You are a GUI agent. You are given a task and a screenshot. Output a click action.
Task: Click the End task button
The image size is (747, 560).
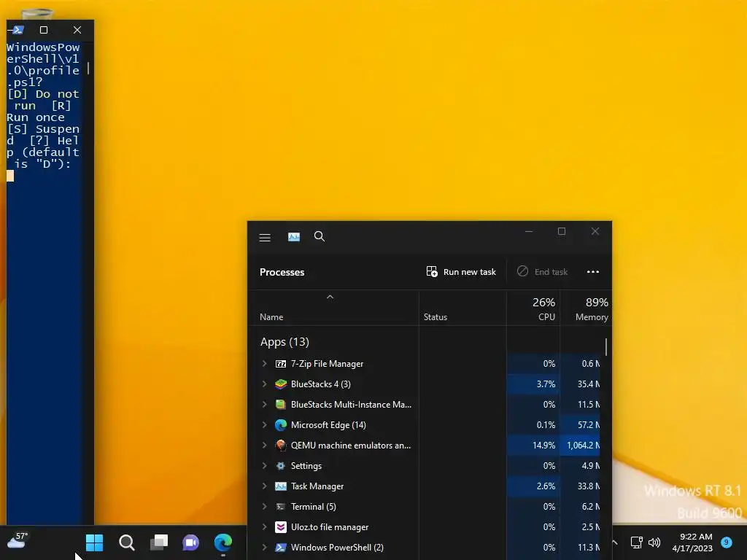click(x=542, y=272)
